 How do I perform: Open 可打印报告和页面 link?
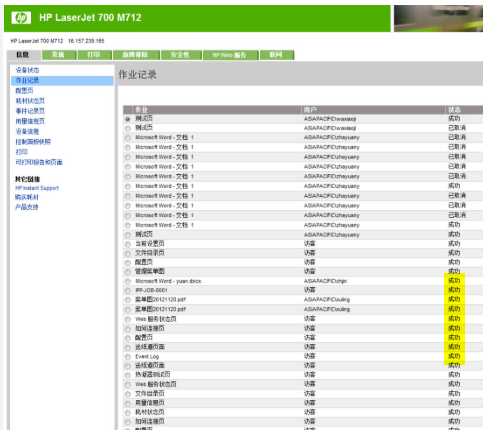[x=39, y=162]
